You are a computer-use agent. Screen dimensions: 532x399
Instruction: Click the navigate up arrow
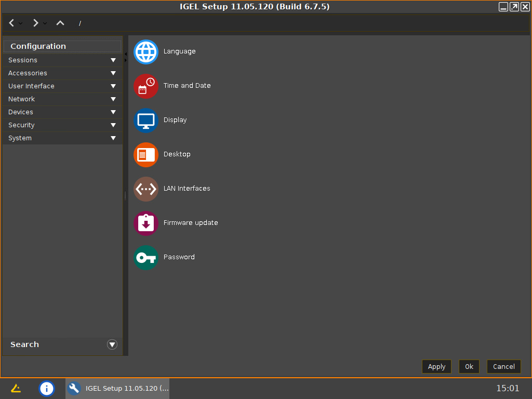(x=60, y=23)
